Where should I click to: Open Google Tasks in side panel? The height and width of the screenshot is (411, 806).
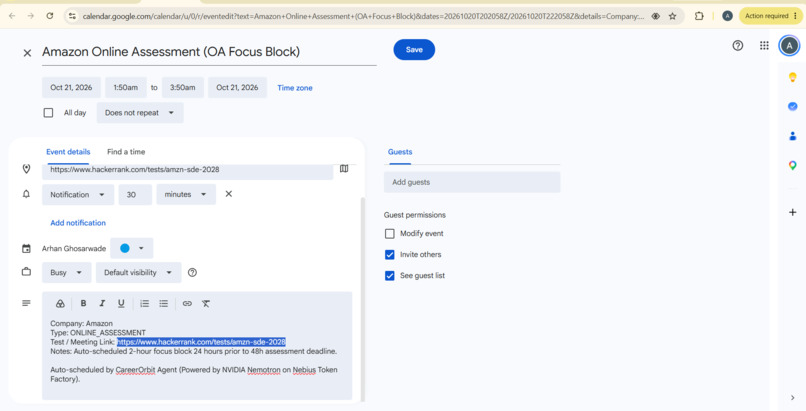pyautogui.click(x=793, y=106)
